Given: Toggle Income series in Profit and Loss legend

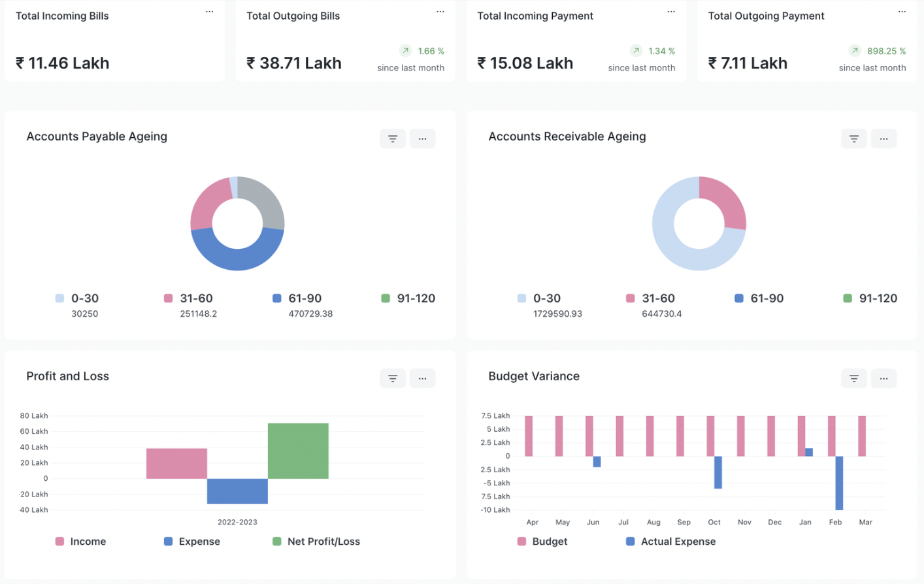Looking at the screenshot, I should [80, 542].
